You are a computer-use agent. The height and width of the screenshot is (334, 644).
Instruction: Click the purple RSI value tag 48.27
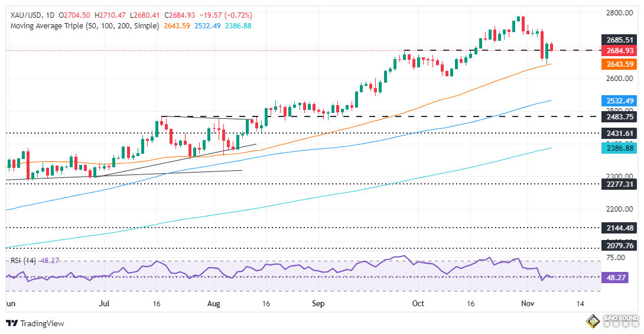click(615, 277)
